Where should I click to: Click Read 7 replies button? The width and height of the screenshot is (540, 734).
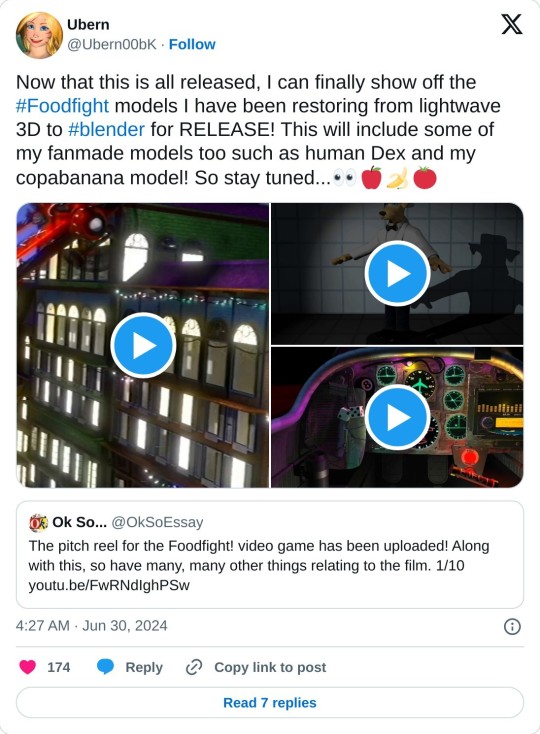pyautogui.click(x=270, y=703)
